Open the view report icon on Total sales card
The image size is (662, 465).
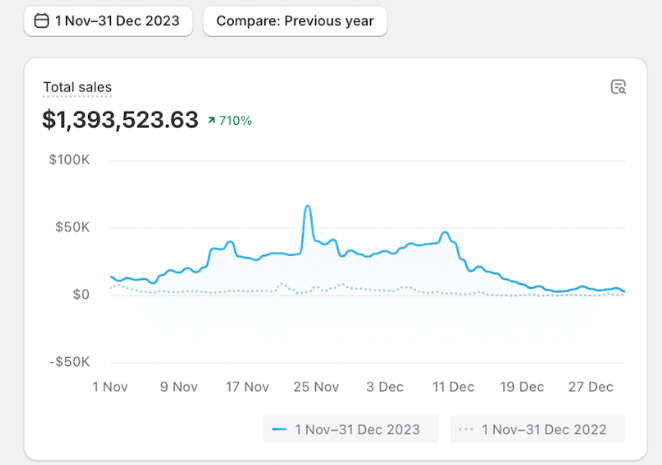pyautogui.click(x=618, y=87)
